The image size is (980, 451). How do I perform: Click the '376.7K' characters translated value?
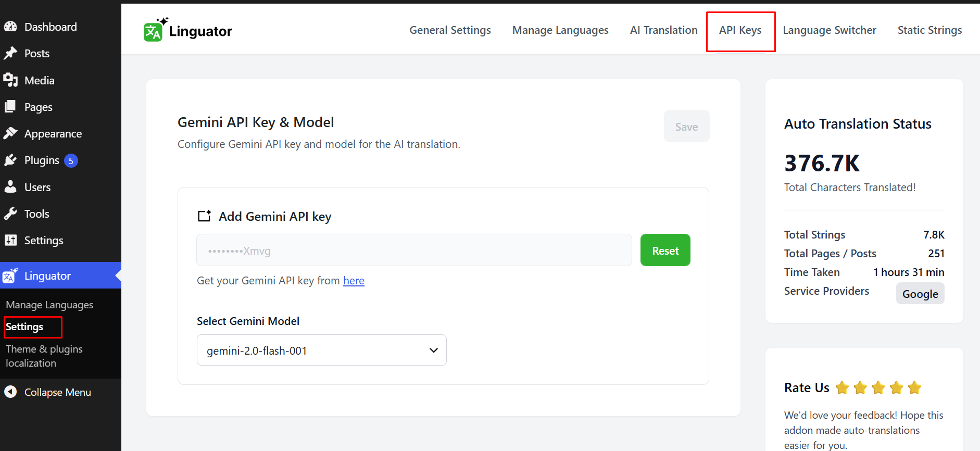coord(822,164)
